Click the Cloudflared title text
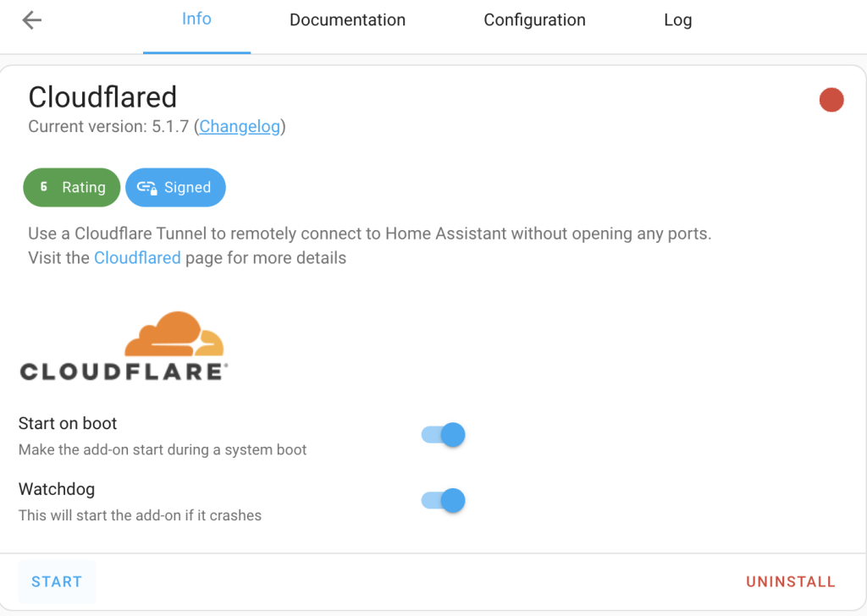Screen dimensions: 867x616 102,97
